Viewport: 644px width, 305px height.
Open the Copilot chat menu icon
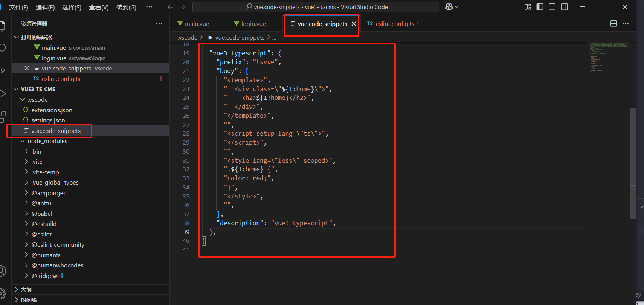(x=452, y=7)
